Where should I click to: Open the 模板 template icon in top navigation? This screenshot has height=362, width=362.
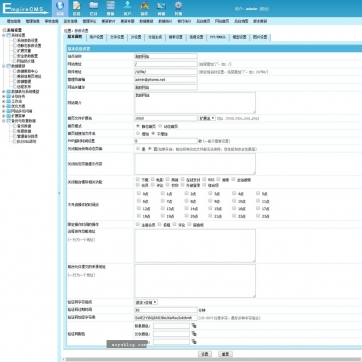[x=111, y=8]
